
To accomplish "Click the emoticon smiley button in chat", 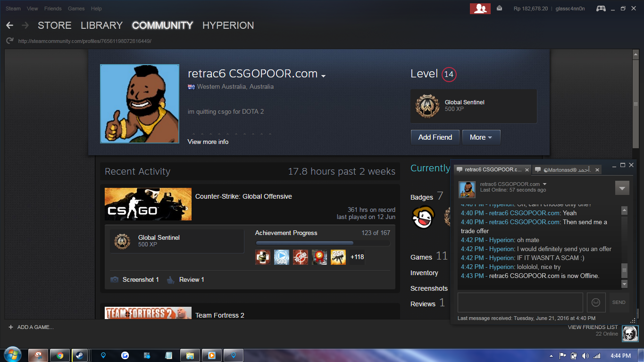I will coord(596,303).
